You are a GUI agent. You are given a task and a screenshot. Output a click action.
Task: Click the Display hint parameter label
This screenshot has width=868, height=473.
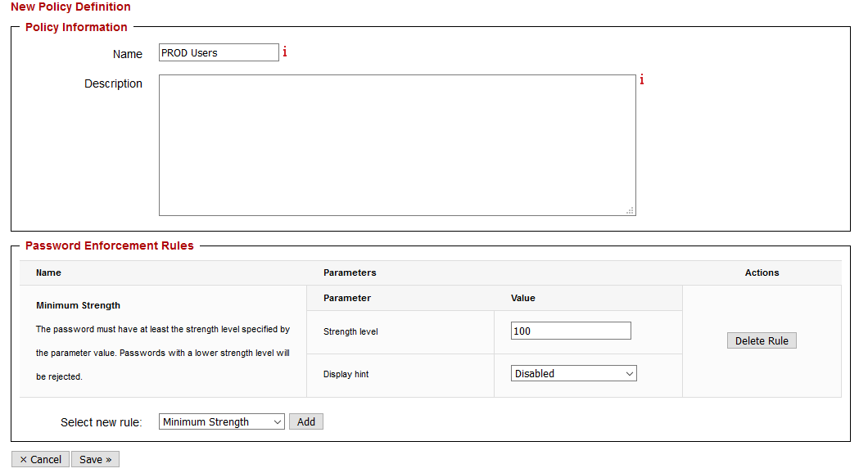point(346,375)
